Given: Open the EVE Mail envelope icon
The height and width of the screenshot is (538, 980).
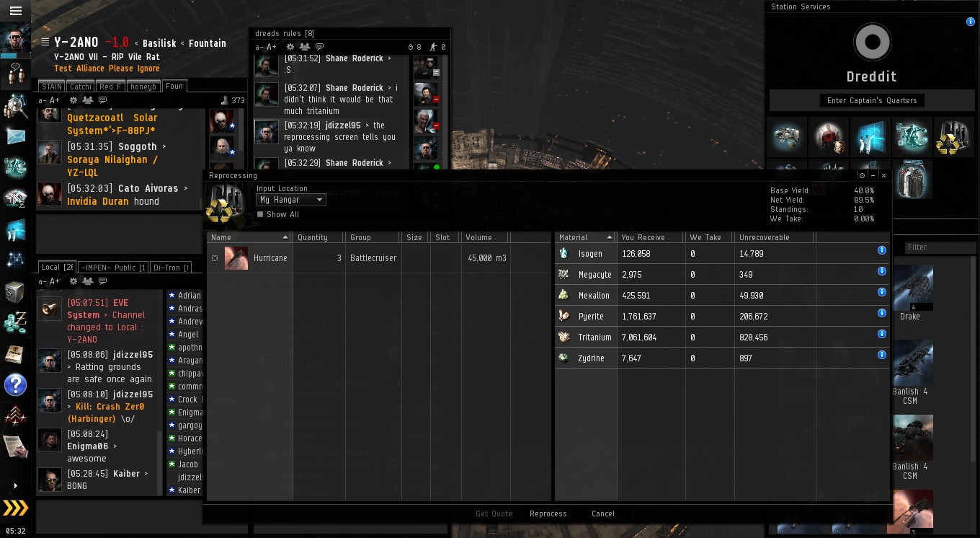Looking at the screenshot, I should pos(16,136).
